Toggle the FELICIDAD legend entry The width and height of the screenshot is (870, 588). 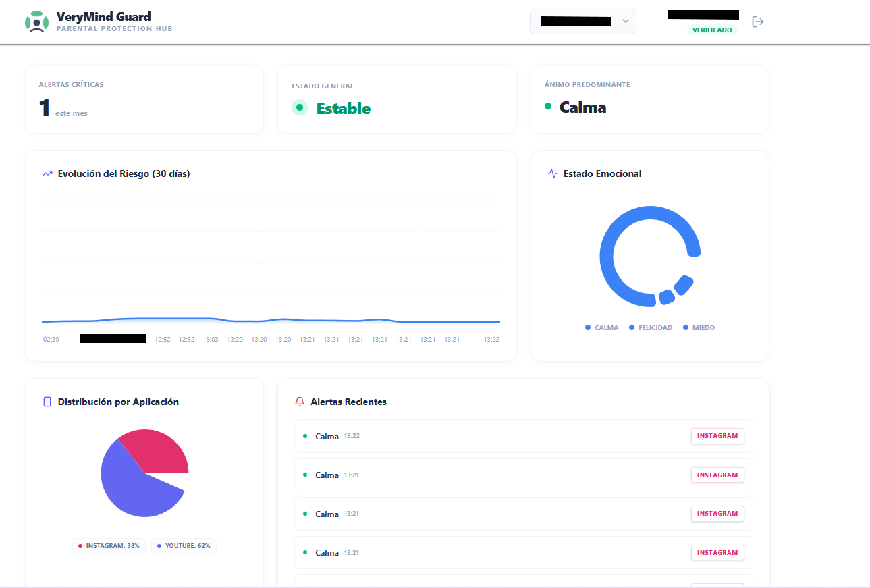point(650,327)
